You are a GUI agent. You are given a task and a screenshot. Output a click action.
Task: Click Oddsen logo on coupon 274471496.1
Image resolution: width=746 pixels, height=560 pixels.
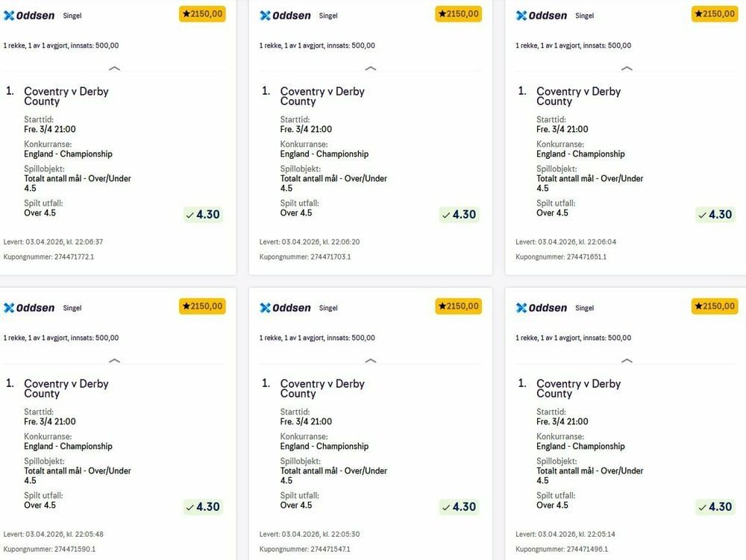point(542,308)
